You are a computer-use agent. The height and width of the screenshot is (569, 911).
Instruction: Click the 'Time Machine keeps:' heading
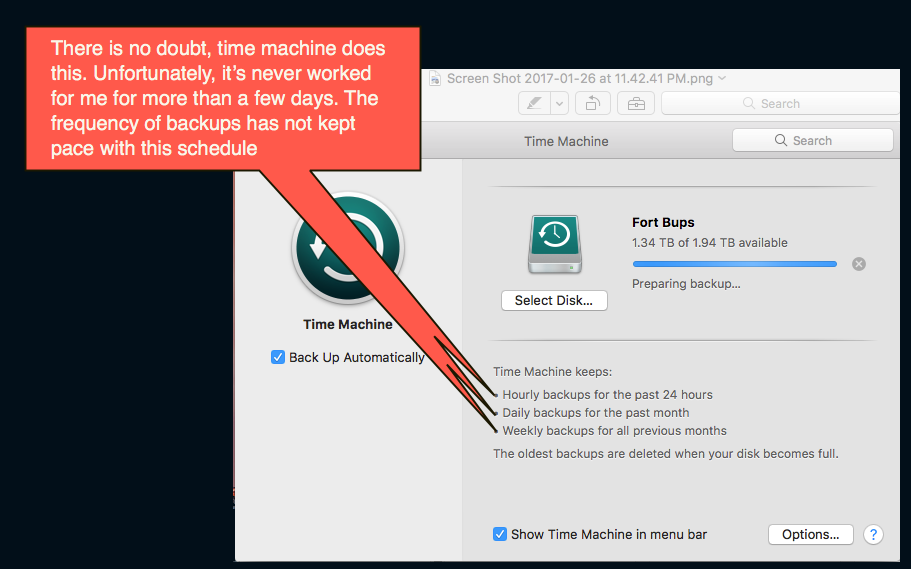(552, 371)
